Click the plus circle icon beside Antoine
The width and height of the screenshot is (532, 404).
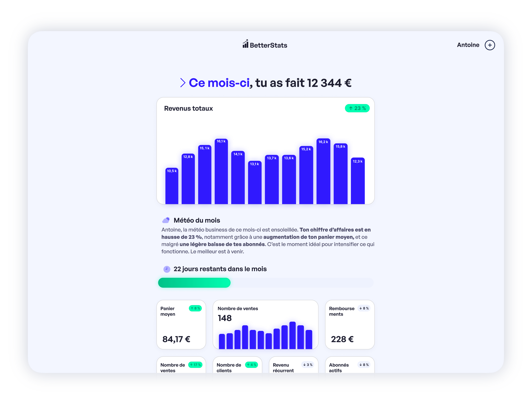point(490,45)
